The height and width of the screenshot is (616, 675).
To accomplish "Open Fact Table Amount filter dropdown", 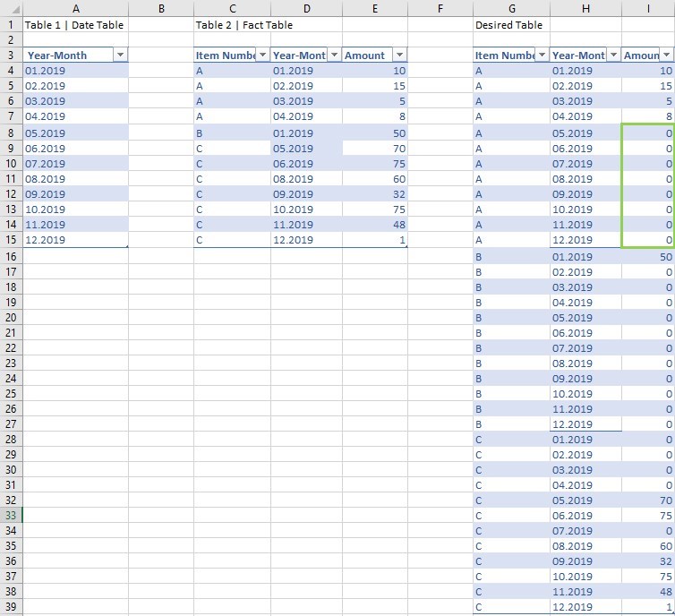I will (399, 56).
